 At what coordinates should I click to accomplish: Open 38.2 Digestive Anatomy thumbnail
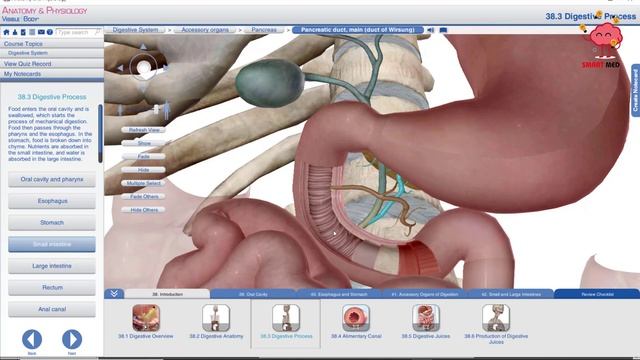coord(216,318)
